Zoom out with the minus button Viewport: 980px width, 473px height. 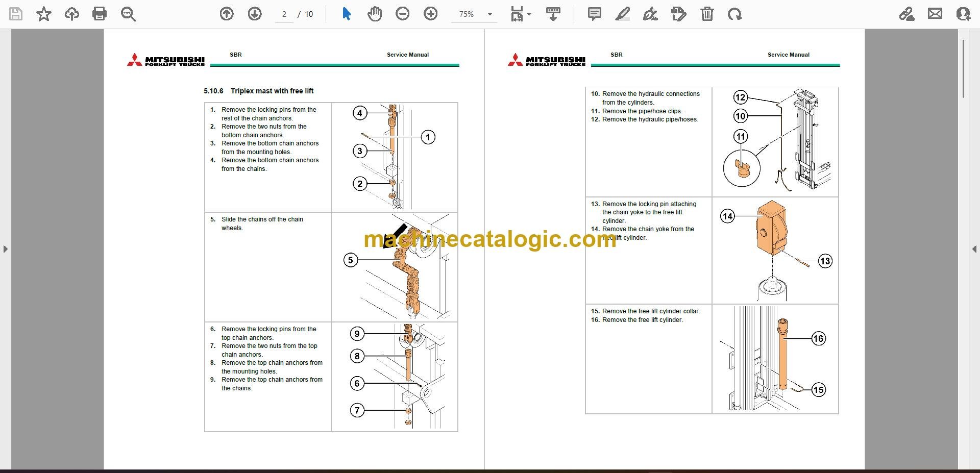click(x=403, y=14)
